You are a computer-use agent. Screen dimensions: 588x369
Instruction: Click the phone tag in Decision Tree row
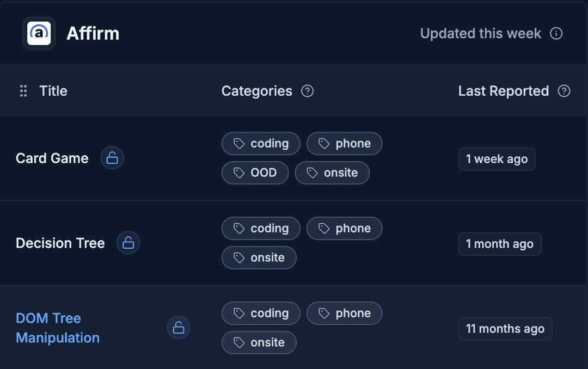(x=344, y=229)
